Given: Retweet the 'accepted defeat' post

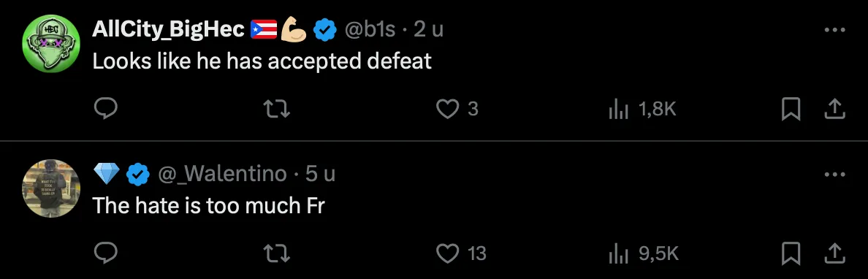Looking at the screenshot, I should [x=278, y=109].
